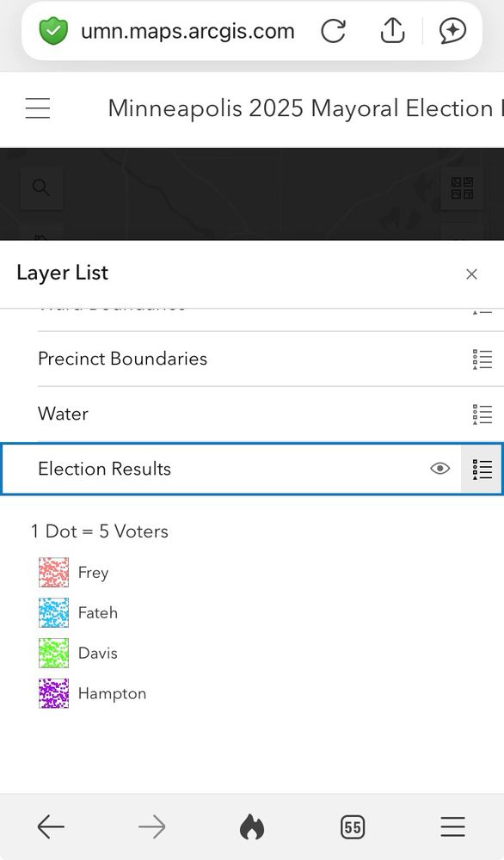Screen dimensions: 504x860
Task: Tap the grayed forward navigation arrow
Action: pos(151,826)
